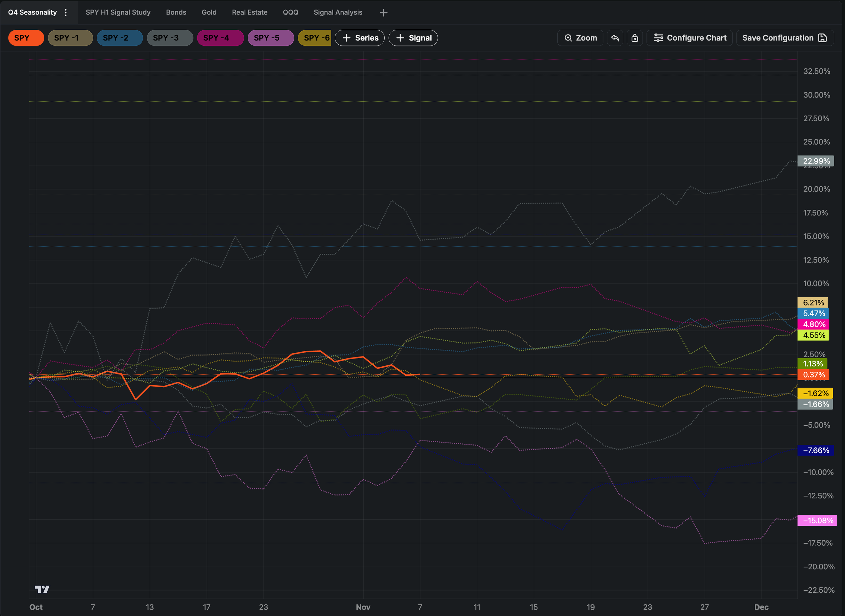The height and width of the screenshot is (616, 845).
Task: Toggle the SPY -1 series pill
Action: [x=70, y=38]
